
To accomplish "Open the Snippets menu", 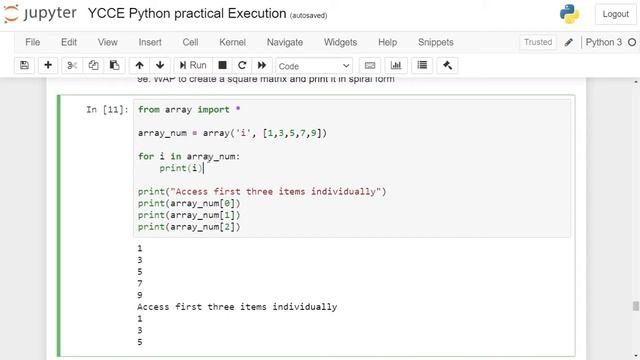I will click(436, 42).
